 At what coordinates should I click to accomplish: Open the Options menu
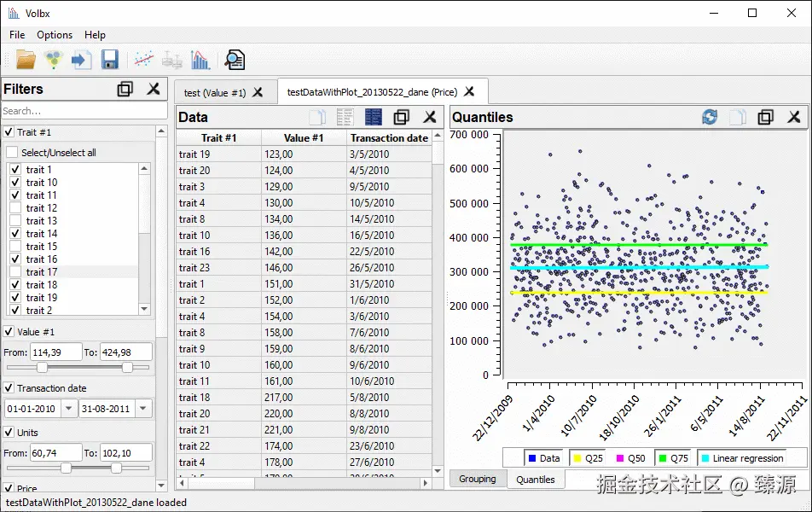coord(55,35)
